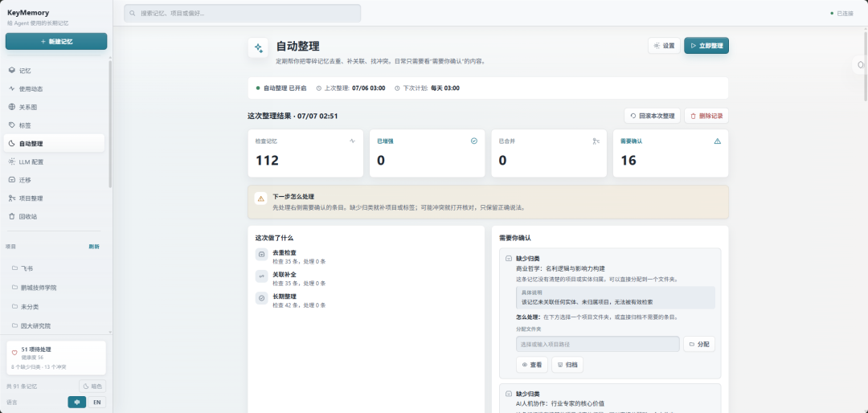Screen dimensions: 868x413
Task: Create a new memory with 新建记忆
Action: (56, 42)
